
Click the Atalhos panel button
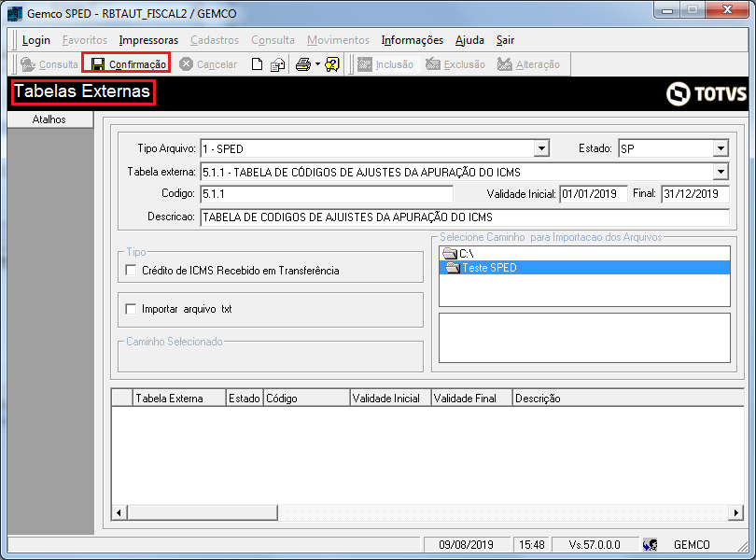click(49, 119)
